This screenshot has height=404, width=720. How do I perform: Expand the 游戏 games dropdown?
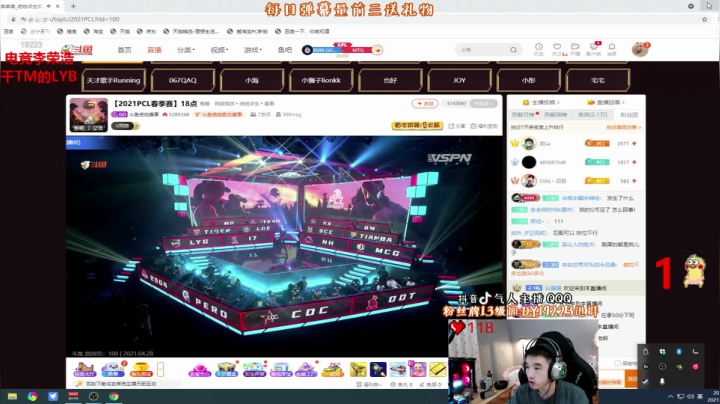252,50
